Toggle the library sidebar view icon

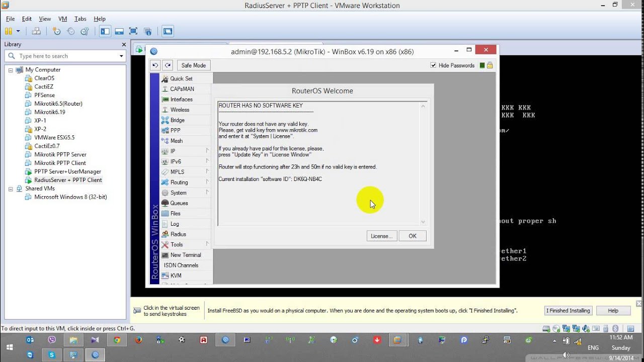point(105,31)
